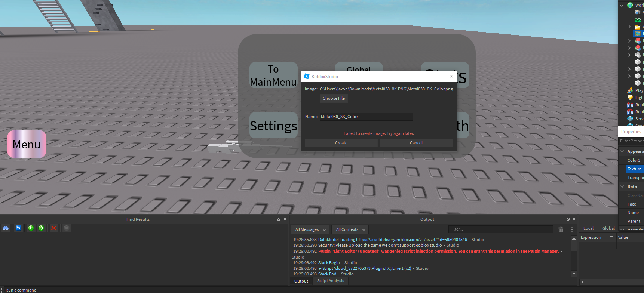
Task: Select the Local tab in Watch panel
Action: coord(588,228)
